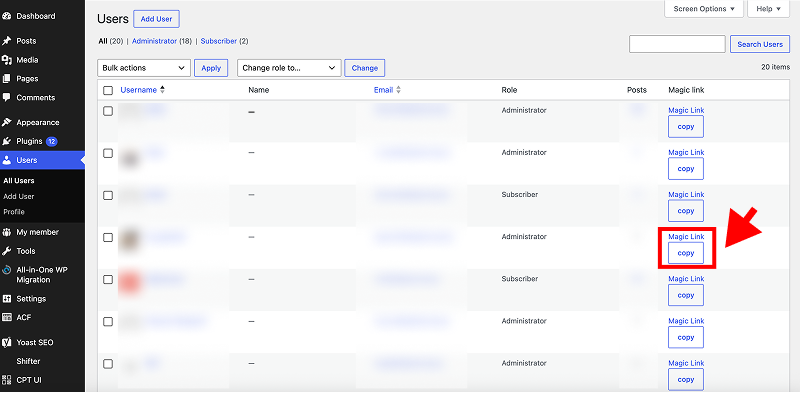Click Magic Link in pink-avatar Subscriber row
Screen dimensions: 800x393
[x=686, y=279]
